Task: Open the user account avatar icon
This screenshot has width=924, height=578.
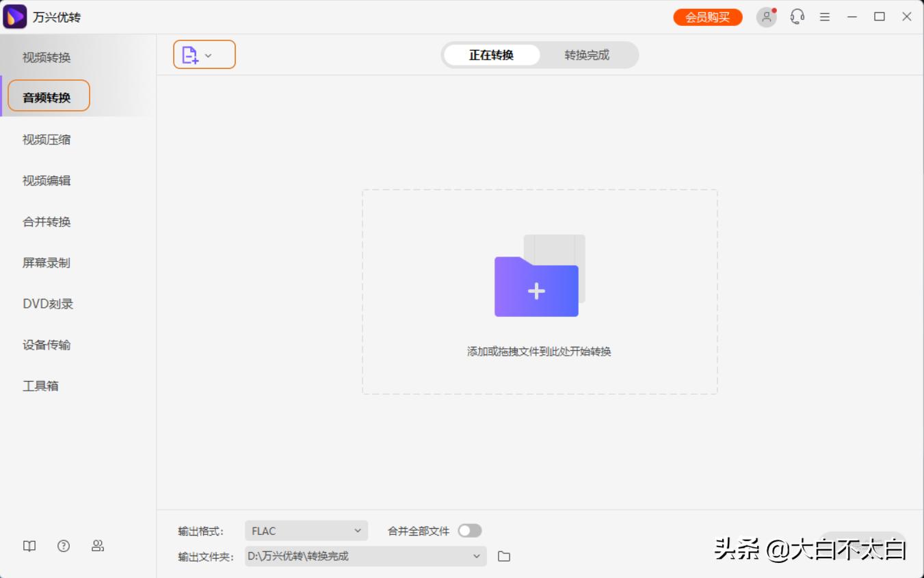Action: pos(766,17)
